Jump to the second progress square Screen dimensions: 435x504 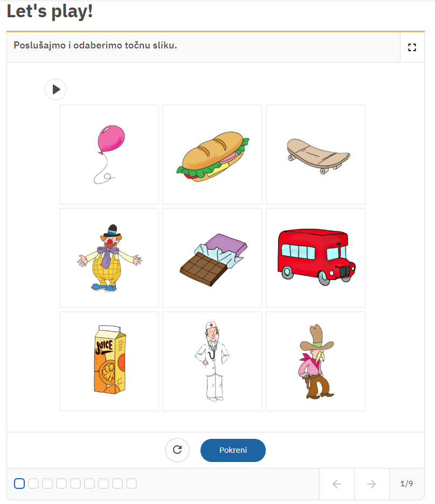33,484
